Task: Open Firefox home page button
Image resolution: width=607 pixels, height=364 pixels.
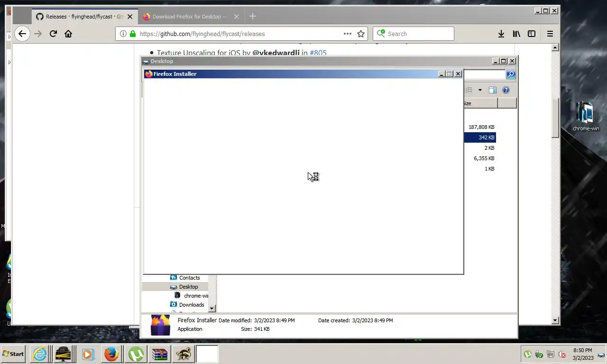Action: [68, 34]
